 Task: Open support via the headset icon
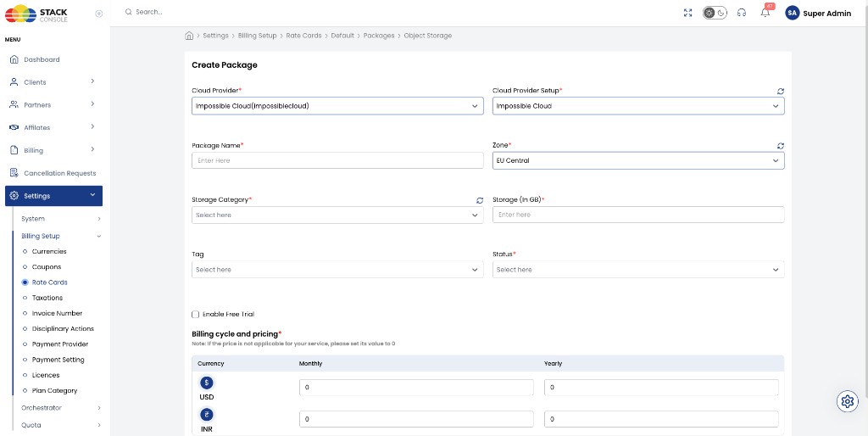tap(742, 13)
